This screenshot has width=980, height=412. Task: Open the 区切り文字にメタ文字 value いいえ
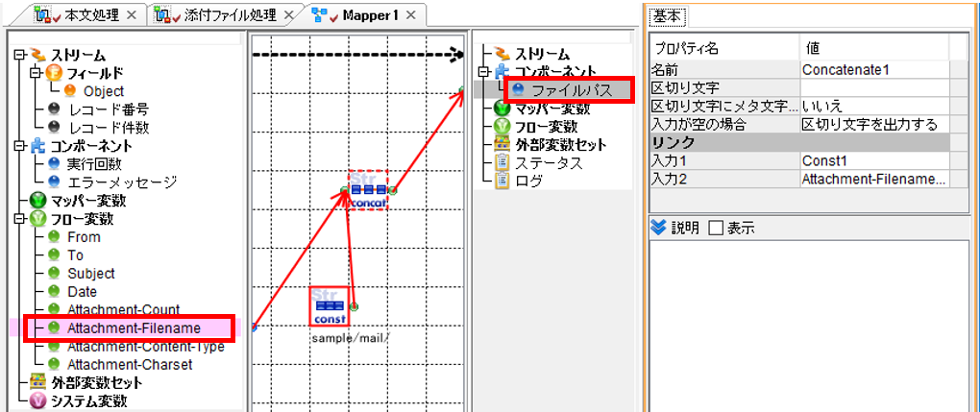tap(873, 106)
